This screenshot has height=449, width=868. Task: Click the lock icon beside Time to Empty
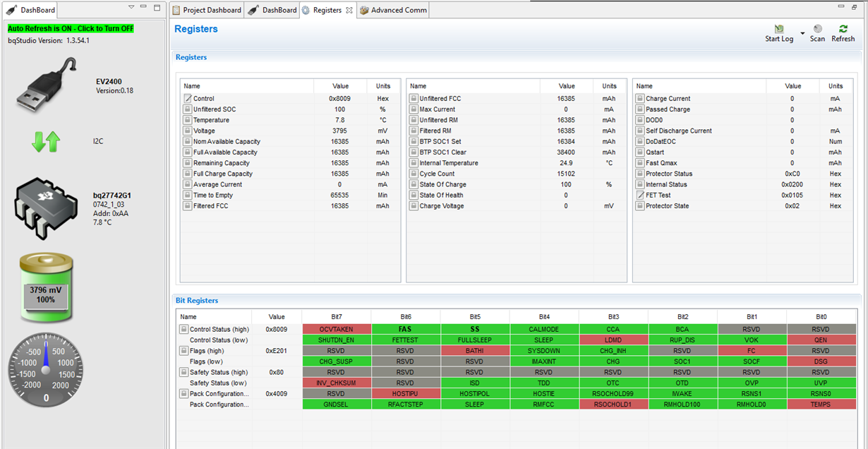click(188, 195)
